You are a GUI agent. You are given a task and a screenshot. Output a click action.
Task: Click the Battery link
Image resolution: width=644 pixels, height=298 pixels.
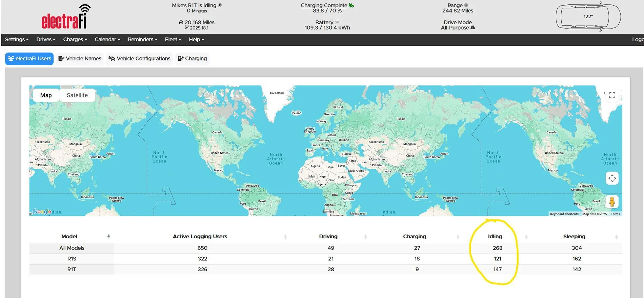pyautogui.click(x=324, y=22)
